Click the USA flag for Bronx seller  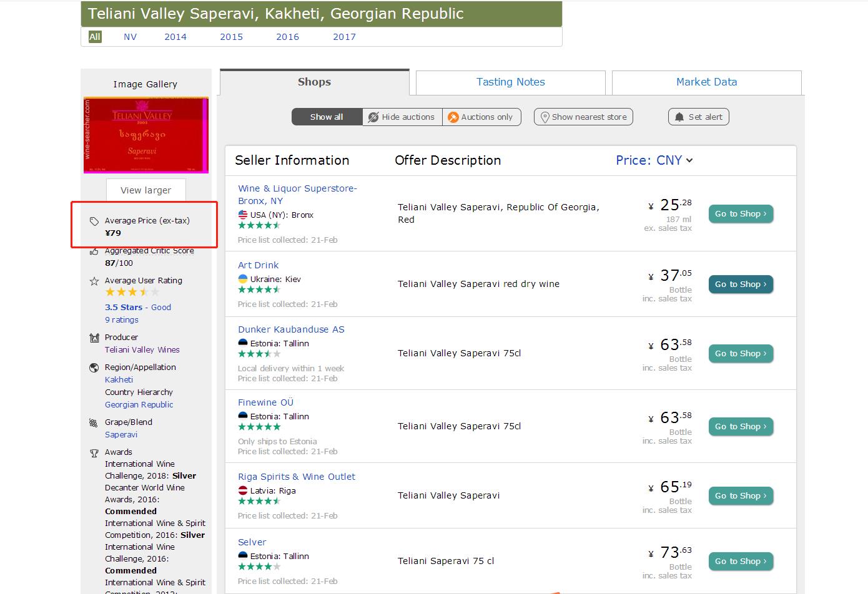click(243, 215)
